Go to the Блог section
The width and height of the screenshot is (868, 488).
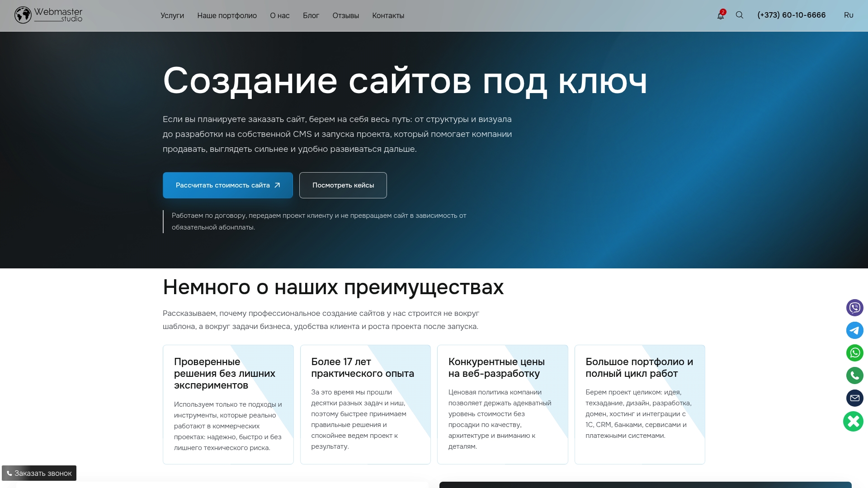[311, 15]
